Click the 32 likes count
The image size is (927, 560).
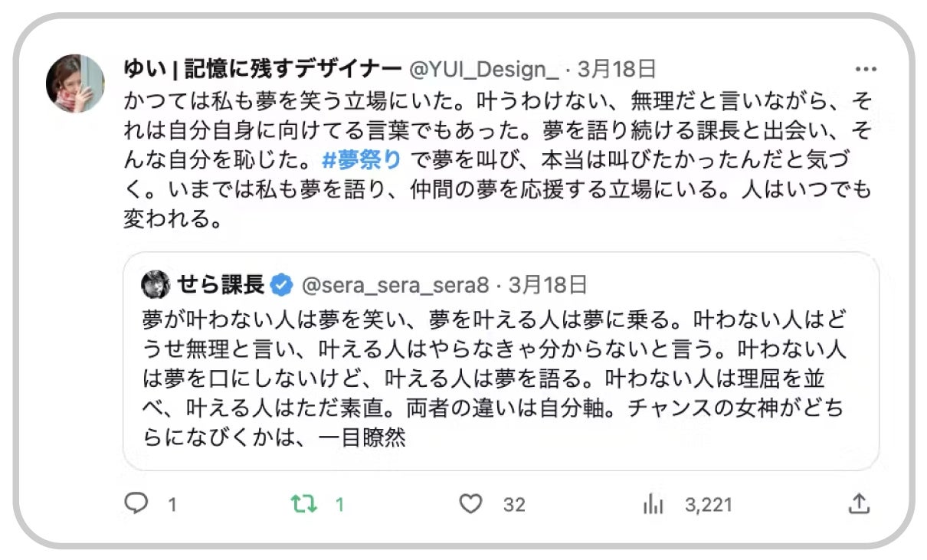pos(514,504)
